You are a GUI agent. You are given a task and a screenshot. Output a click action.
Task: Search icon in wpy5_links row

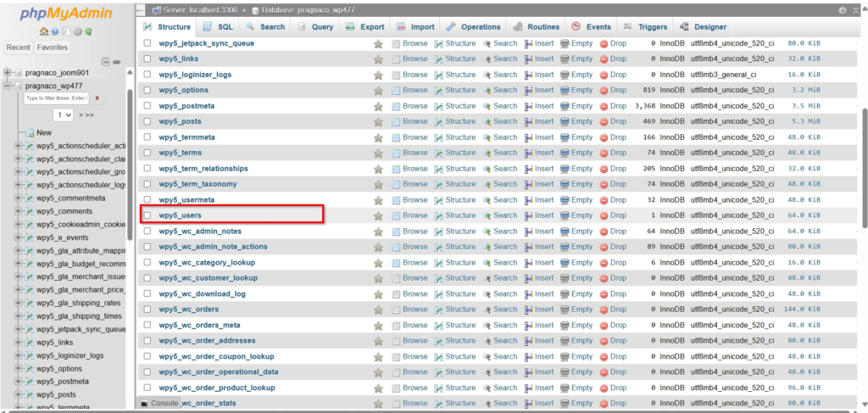pos(487,59)
